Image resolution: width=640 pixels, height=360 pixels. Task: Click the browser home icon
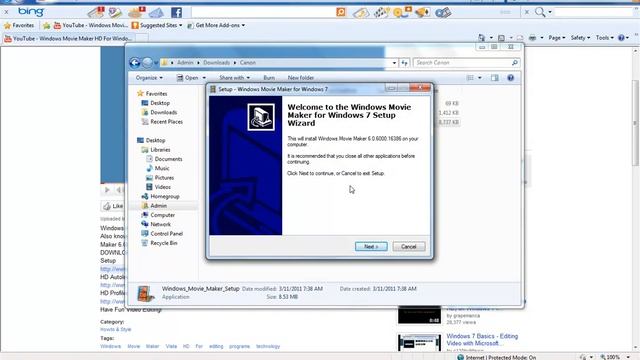[482, 38]
